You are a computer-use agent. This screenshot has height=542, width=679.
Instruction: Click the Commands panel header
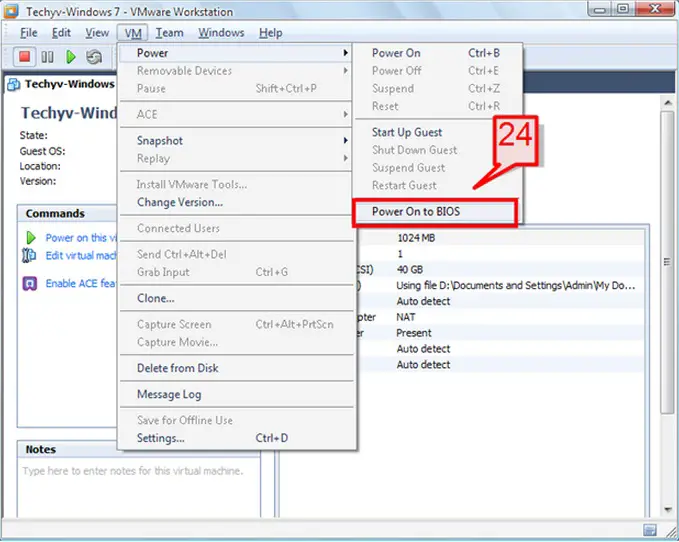coord(67,213)
